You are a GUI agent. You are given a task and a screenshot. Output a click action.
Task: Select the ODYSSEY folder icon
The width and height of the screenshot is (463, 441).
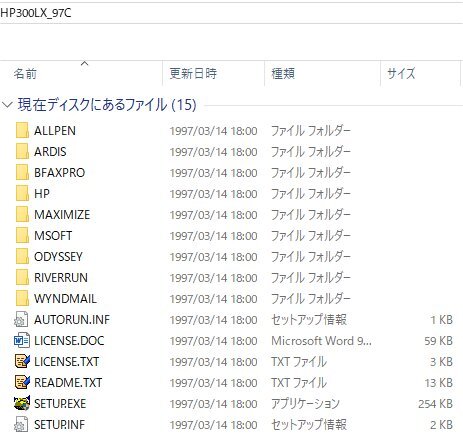22,256
